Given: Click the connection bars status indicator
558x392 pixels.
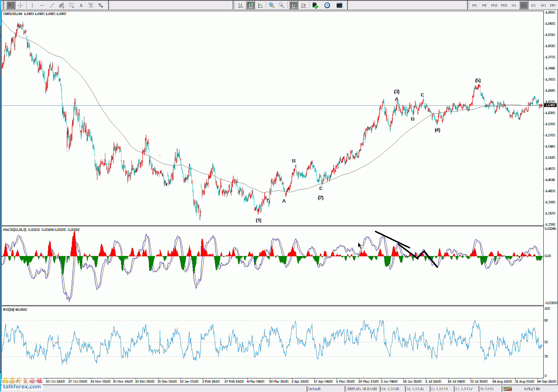Looking at the screenshot, I should (507, 389).
